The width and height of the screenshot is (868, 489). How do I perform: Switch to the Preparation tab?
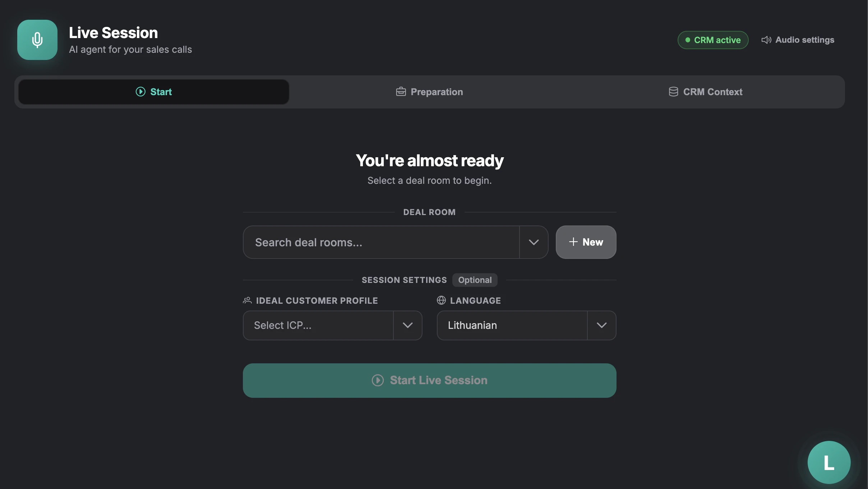click(429, 92)
